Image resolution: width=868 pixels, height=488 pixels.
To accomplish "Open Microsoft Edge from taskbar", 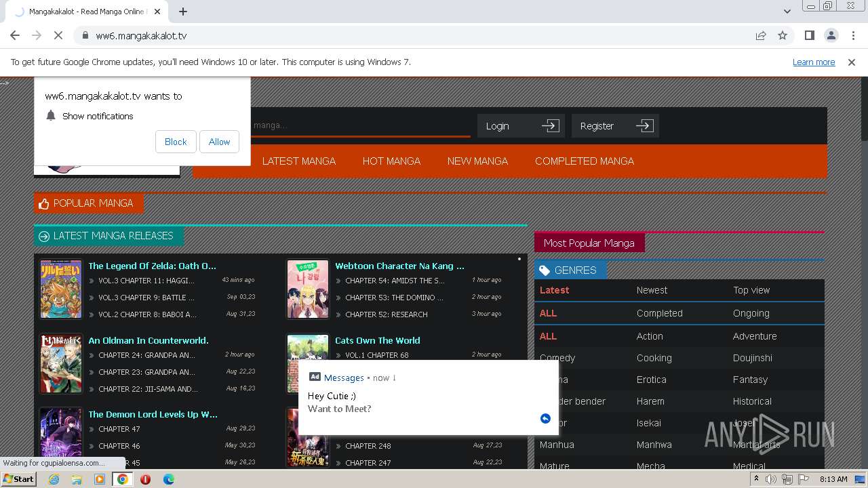I will pos(168,479).
